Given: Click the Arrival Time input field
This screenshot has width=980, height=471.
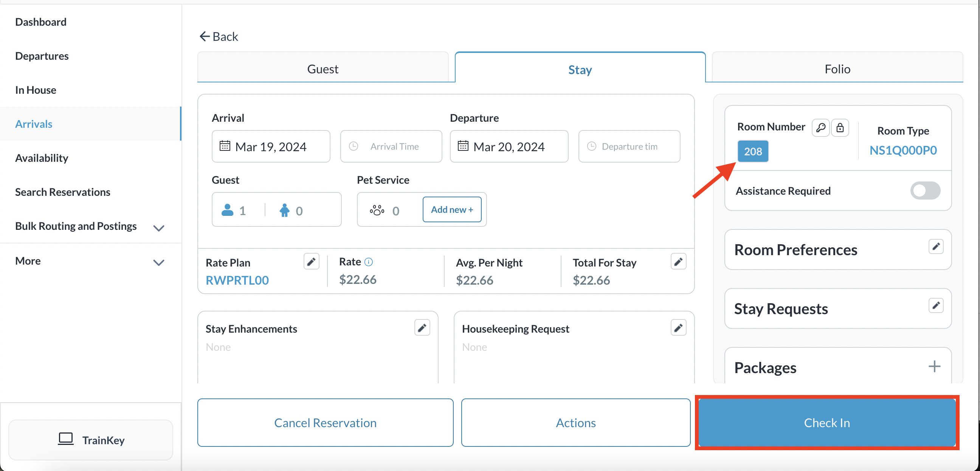Looking at the screenshot, I should pos(394,146).
